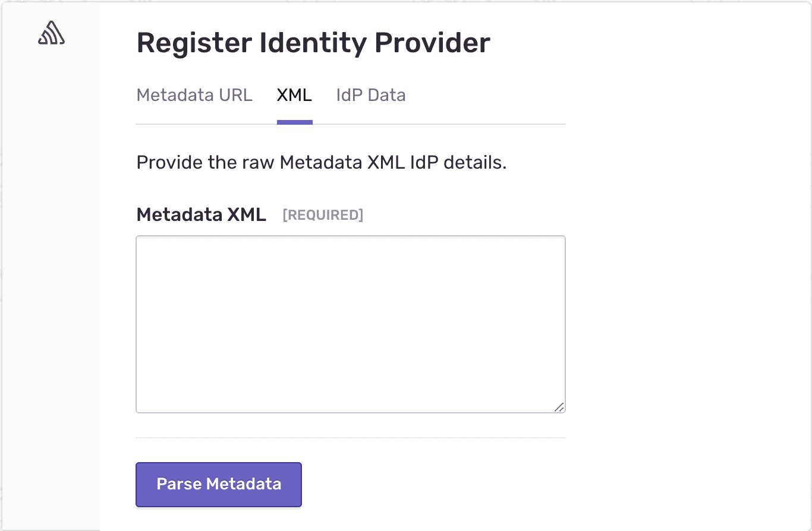Submit metadata by clicking Parse Metadata
This screenshot has height=531, width=812.
pyautogui.click(x=218, y=484)
